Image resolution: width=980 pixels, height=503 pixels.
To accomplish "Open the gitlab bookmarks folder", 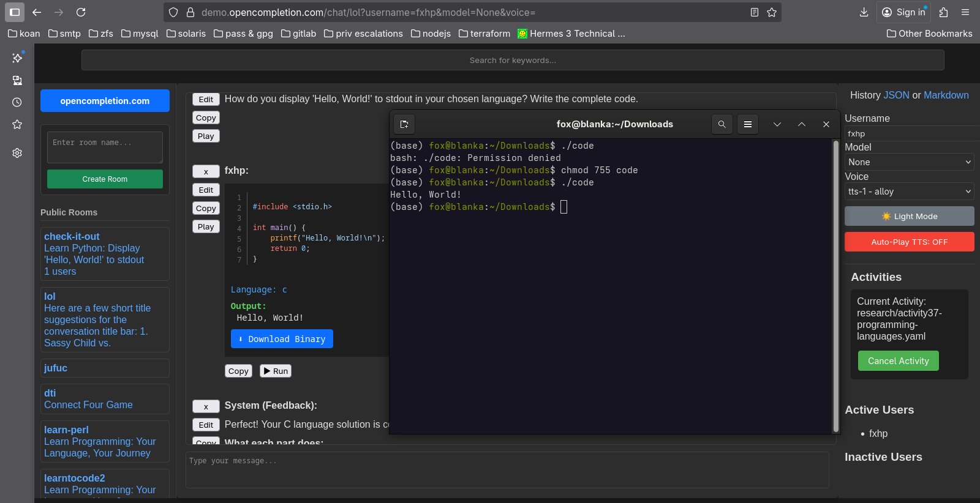I will 298,34.
